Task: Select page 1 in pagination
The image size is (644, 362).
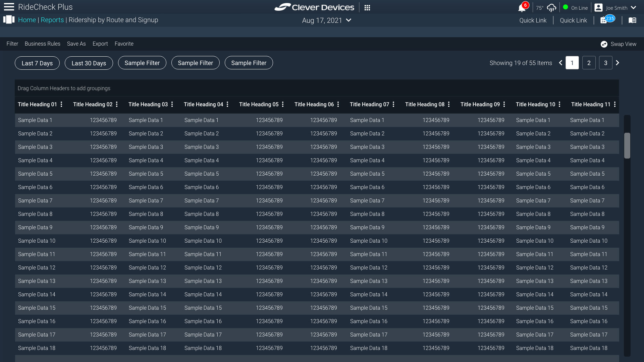Action: (572, 63)
